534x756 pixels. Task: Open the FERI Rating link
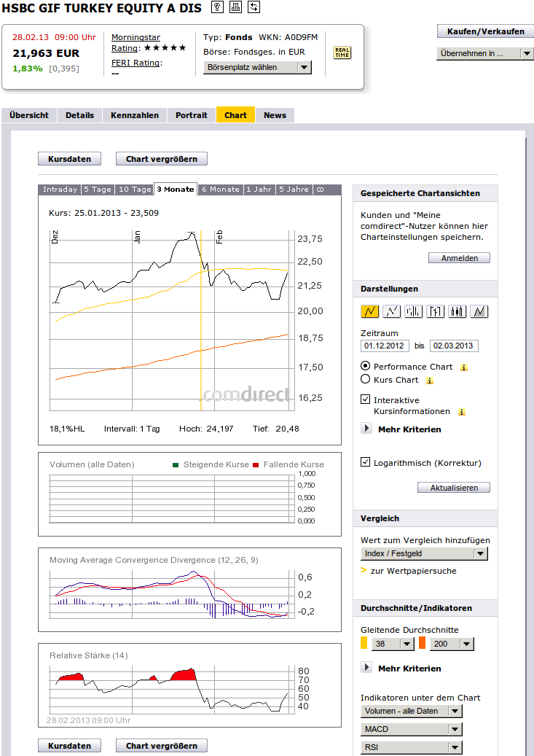pyautogui.click(x=137, y=63)
